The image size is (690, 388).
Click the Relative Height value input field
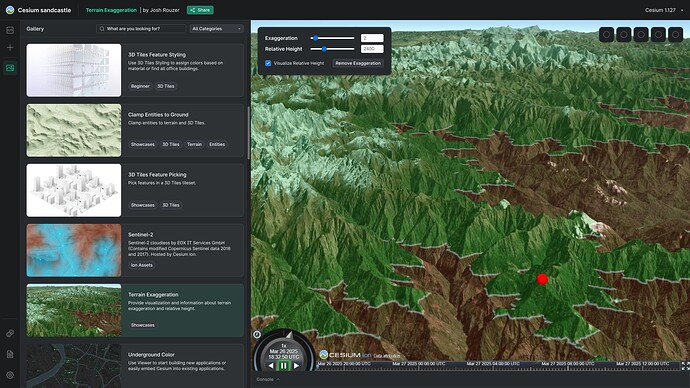click(372, 49)
